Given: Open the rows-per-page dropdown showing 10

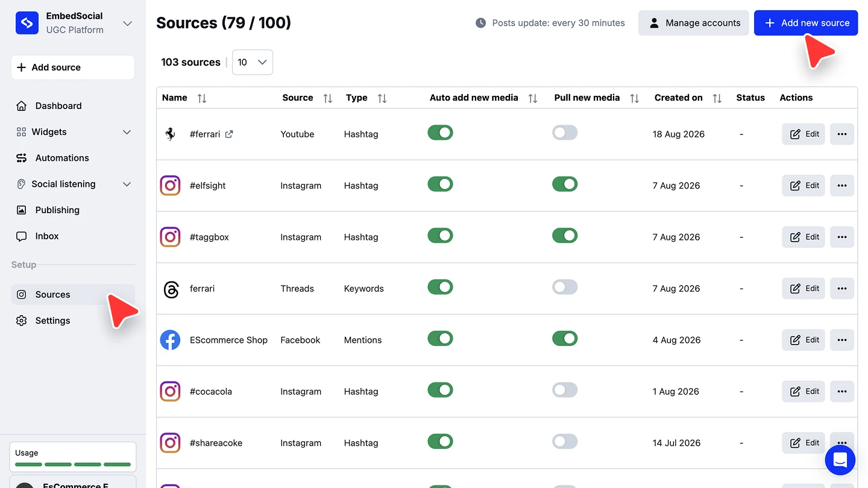Looking at the screenshot, I should click(x=253, y=62).
